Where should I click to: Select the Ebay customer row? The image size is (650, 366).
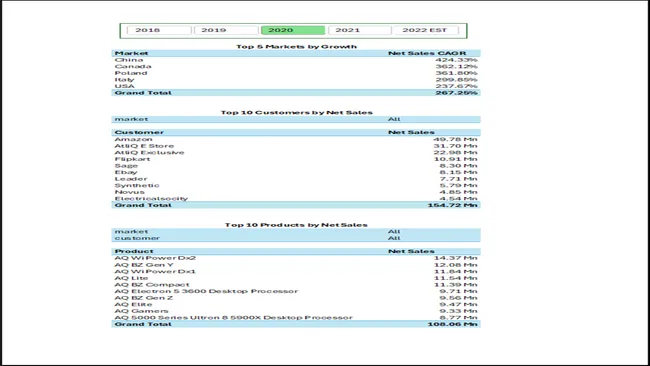click(296, 172)
